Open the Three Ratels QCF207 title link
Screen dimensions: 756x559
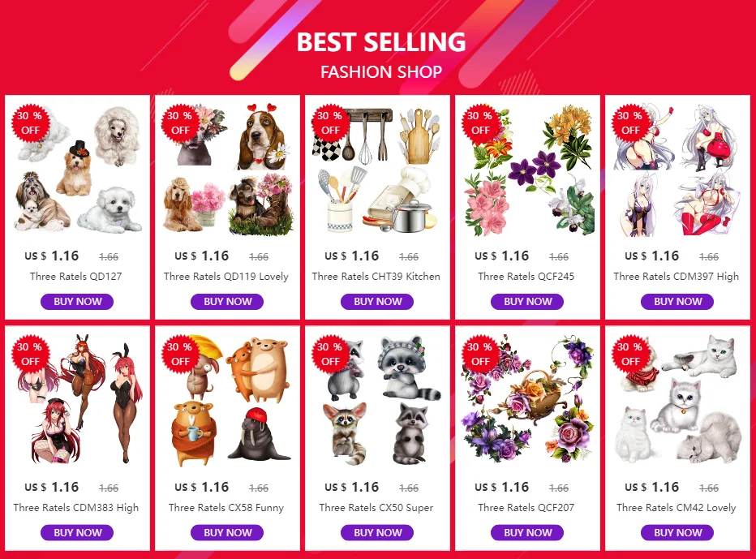[x=526, y=507]
